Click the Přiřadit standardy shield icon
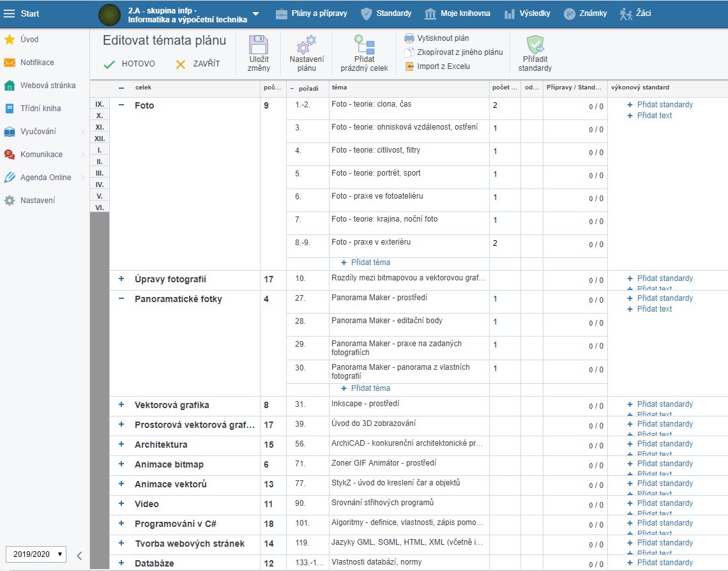Image resolution: width=728 pixels, height=571 pixels. coord(535,46)
